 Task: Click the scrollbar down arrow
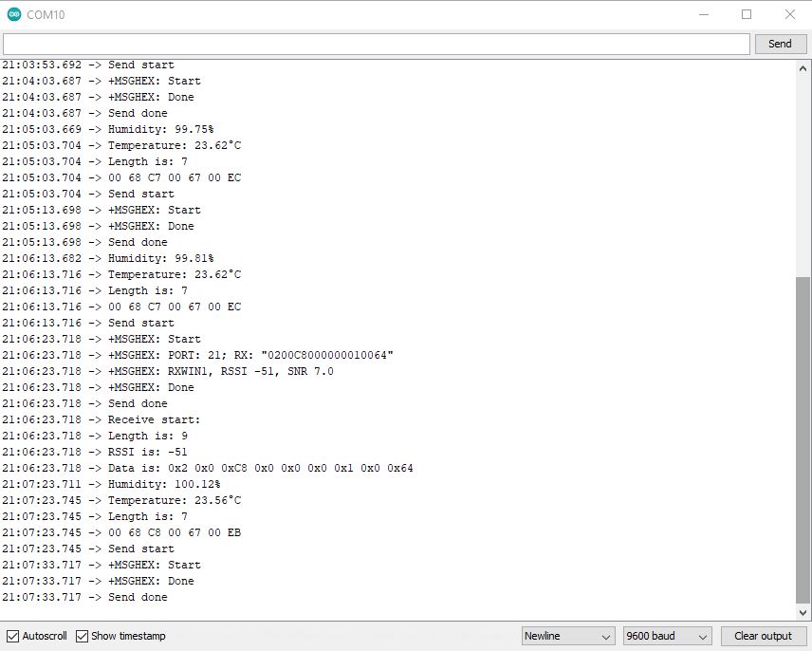(803, 613)
